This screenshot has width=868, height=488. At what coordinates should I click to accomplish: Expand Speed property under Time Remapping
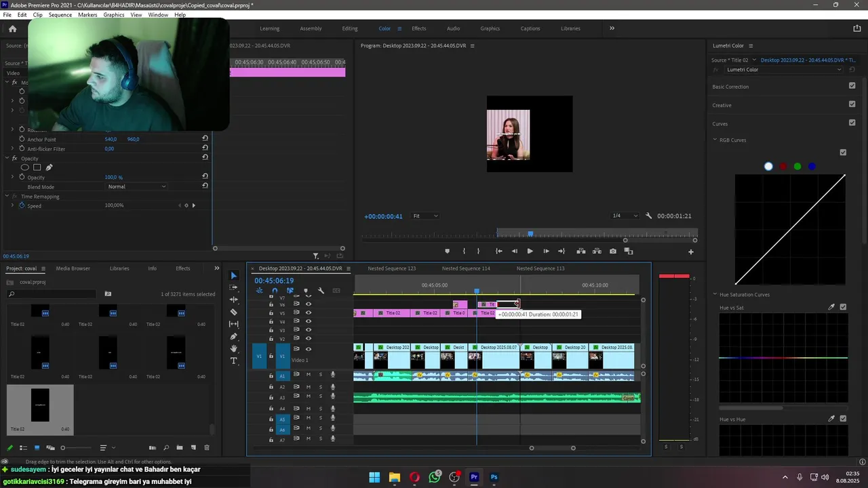tap(12, 205)
